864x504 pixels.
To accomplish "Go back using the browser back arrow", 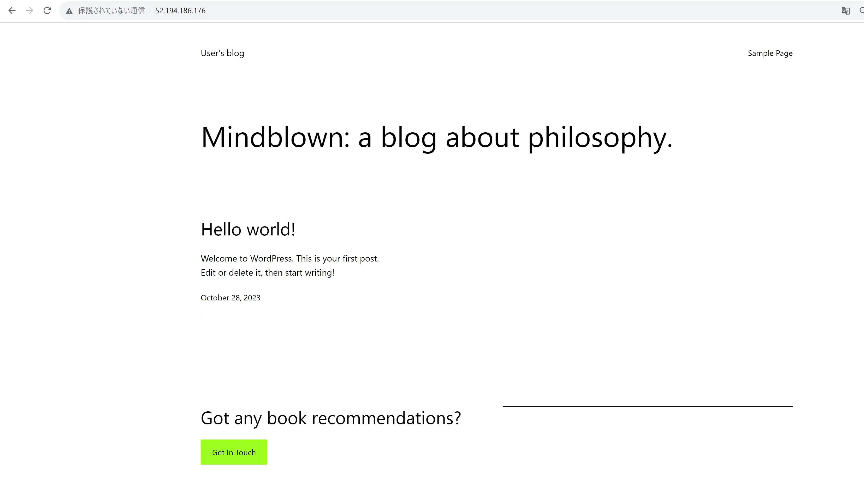I will click(x=12, y=11).
